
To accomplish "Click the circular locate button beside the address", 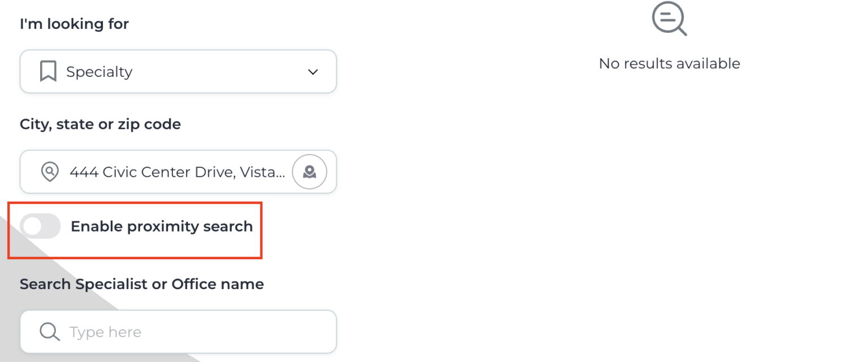I will point(309,172).
